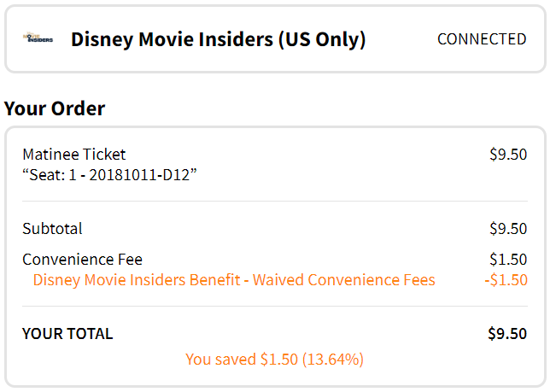Click the seat info 1 - 20181011-D12
The height and width of the screenshot is (392, 550).
(x=109, y=174)
